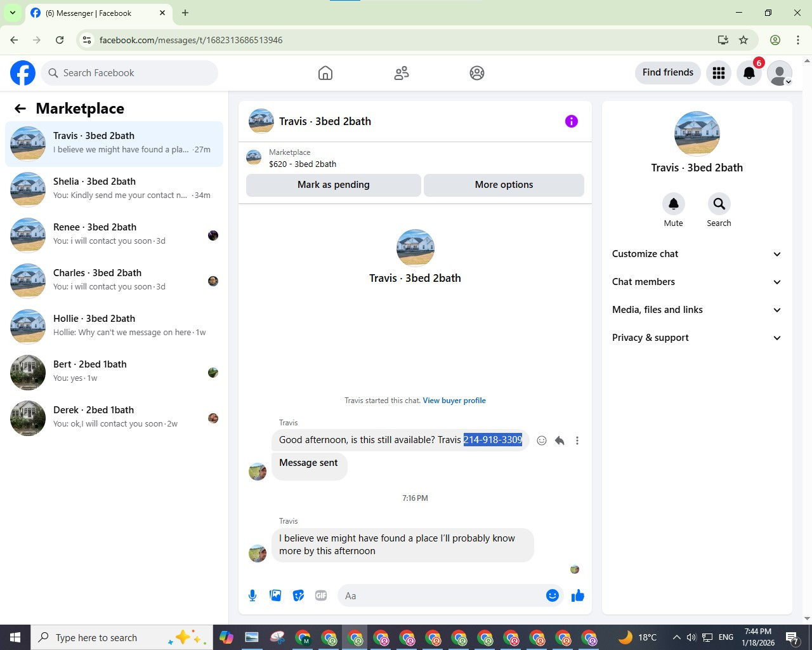
Task: Click the 18°C weather widget
Action: click(638, 637)
